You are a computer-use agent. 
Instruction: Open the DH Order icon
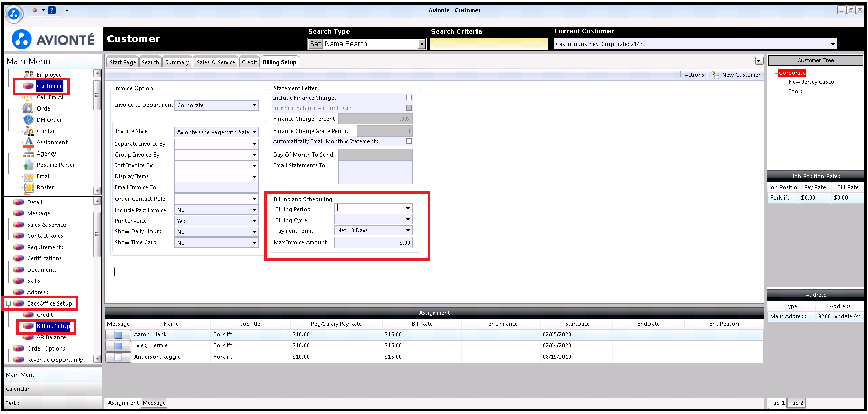(29, 120)
